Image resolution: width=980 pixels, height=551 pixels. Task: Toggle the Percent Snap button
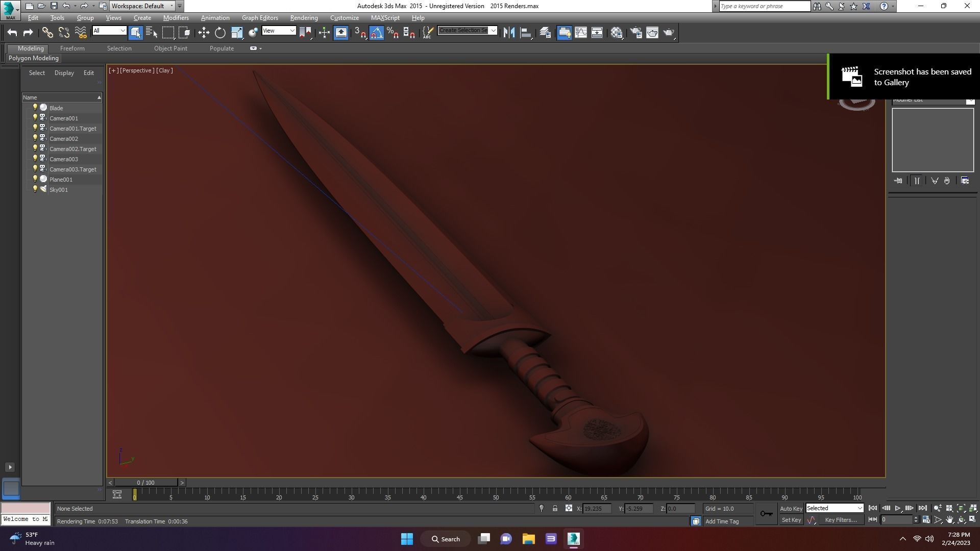[393, 33]
